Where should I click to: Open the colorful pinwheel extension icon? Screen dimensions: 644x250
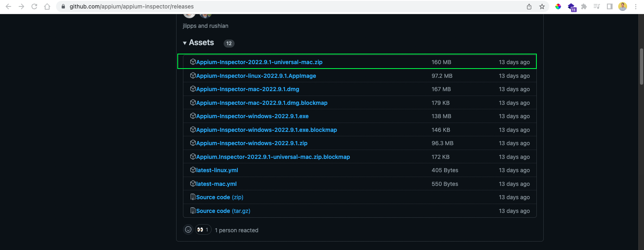pyautogui.click(x=558, y=6)
